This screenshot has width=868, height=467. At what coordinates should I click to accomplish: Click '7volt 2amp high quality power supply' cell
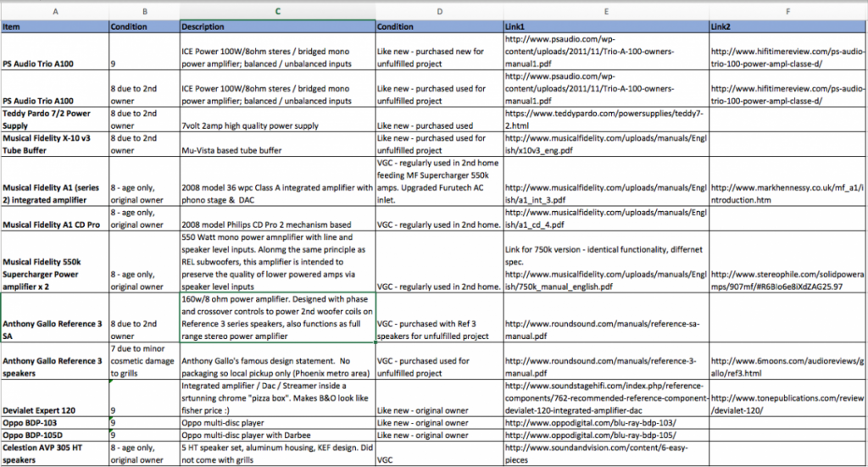pos(277,120)
